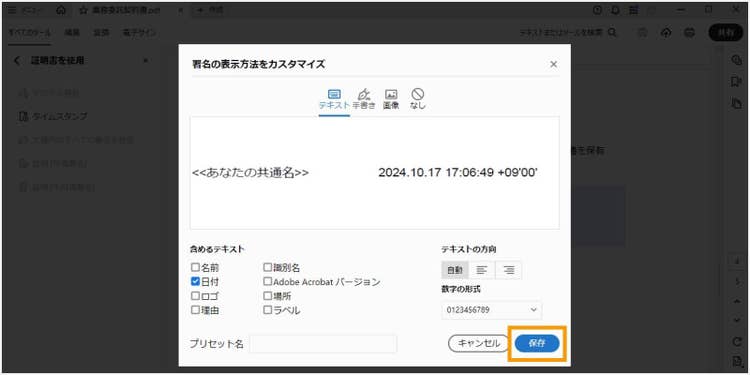Open the pages copy icon in right sidebar
750x375 pixels.
coord(736,103)
